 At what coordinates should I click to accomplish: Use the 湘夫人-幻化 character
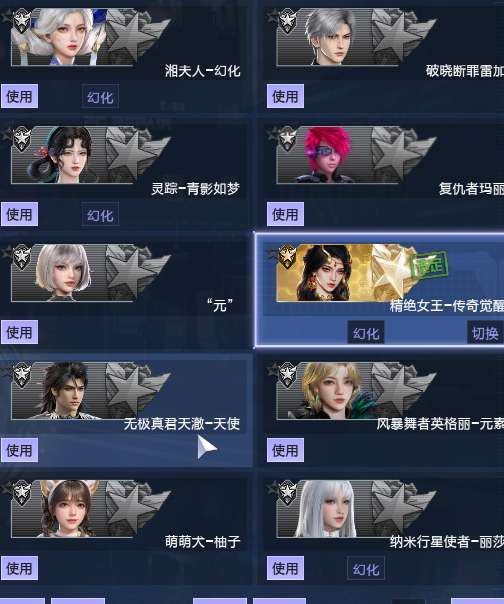coord(19,96)
